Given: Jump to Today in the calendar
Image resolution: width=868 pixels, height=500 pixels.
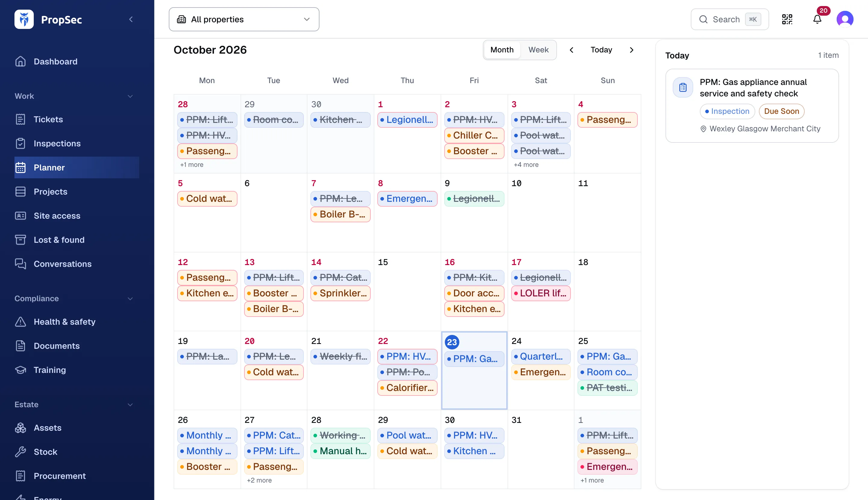Looking at the screenshot, I should point(601,50).
